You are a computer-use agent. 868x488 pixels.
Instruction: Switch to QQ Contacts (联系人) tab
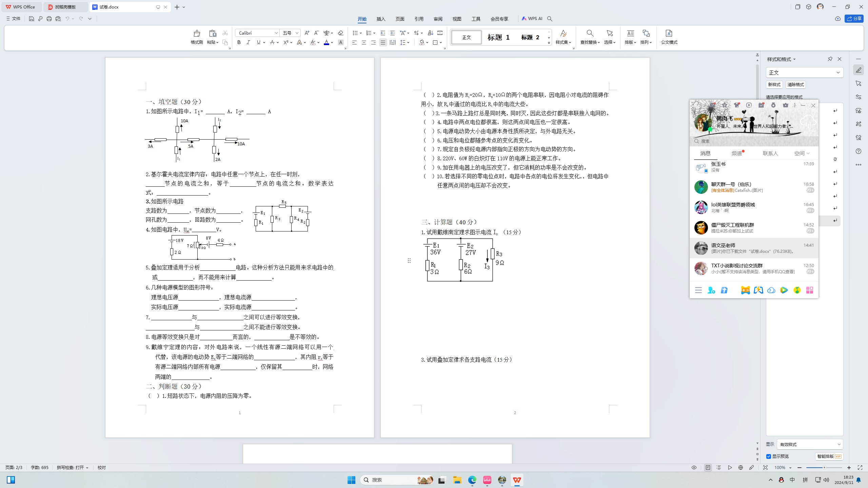pyautogui.click(x=770, y=154)
